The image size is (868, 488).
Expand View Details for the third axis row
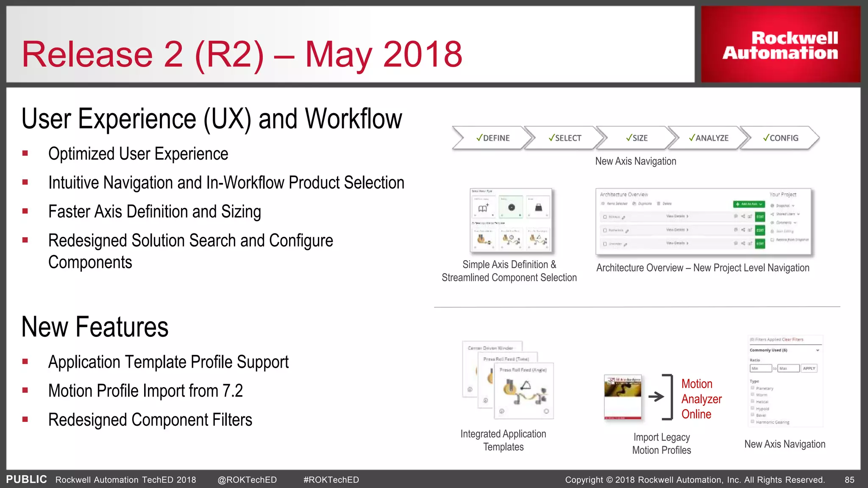677,243
